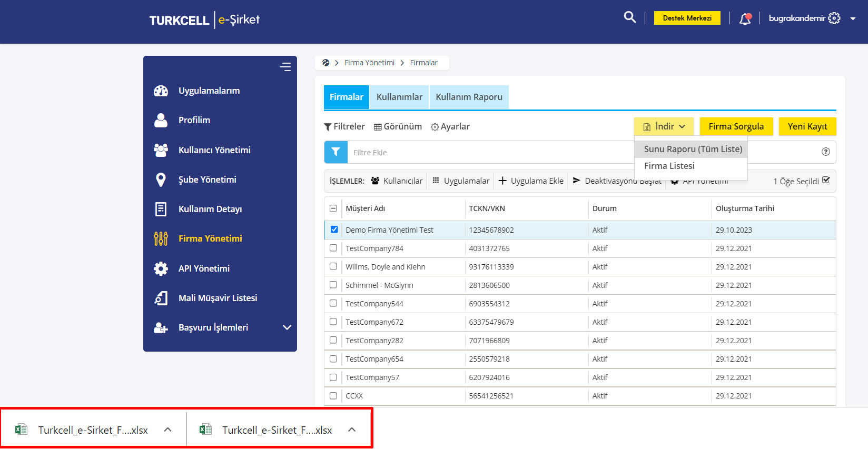Image resolution: width=868 pixels, height=449 pixels.
Task: Click the Firma Yönetimi sliders icon
Action: point(161,238)
